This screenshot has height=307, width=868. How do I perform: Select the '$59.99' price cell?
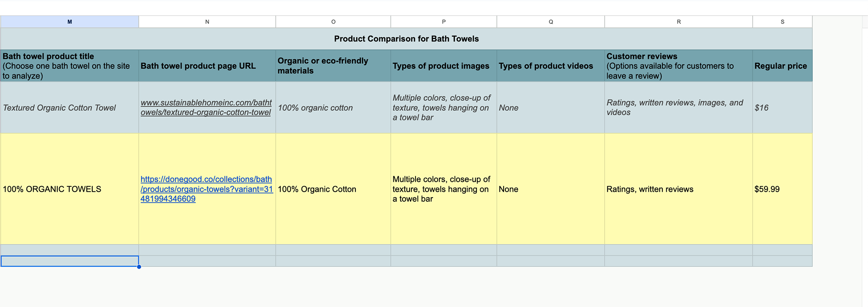[x=783, y=189]
